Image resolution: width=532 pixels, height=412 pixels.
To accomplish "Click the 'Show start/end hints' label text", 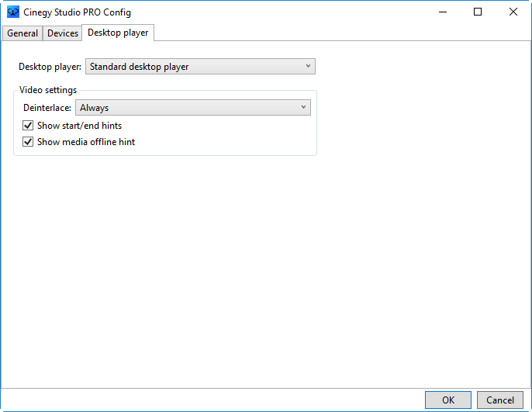I will (x=79, y=126).
